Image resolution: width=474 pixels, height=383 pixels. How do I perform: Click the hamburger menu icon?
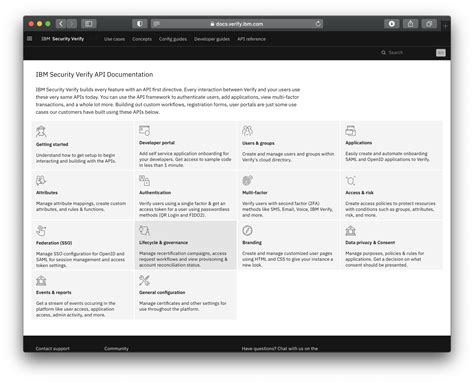click(29, 39)
